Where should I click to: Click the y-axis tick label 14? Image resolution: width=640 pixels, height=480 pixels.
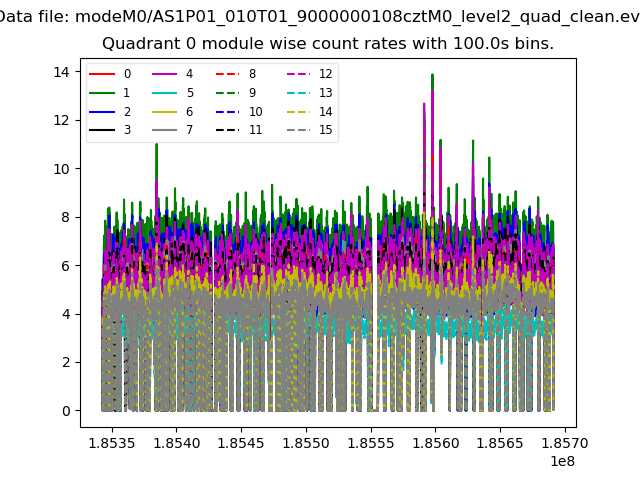[x=61, y=71]
